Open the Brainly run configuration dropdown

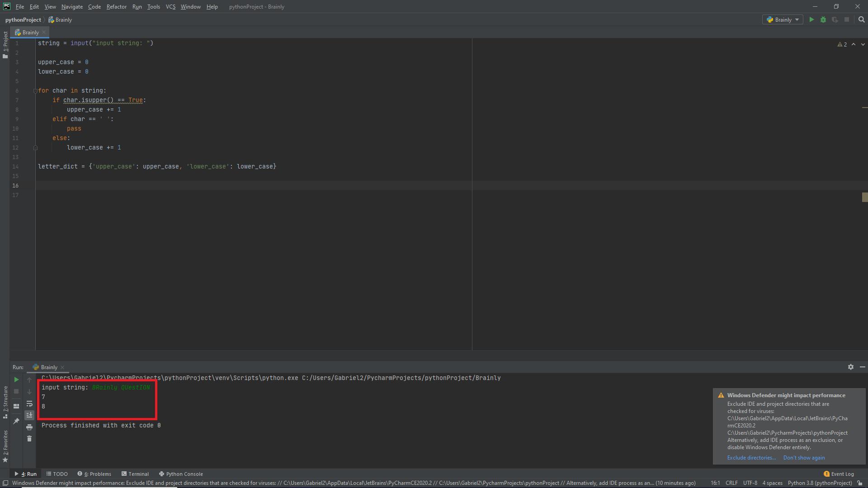point(783,19)
